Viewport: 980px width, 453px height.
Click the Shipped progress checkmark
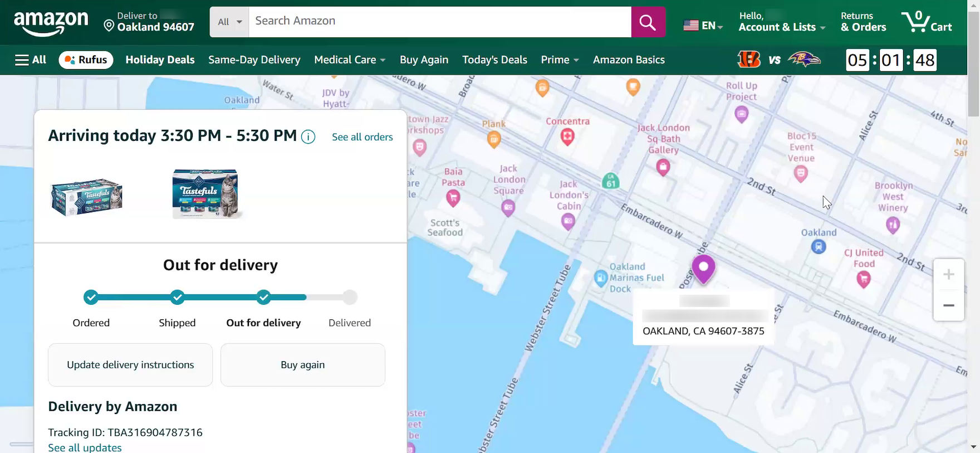tap(177, 297)
